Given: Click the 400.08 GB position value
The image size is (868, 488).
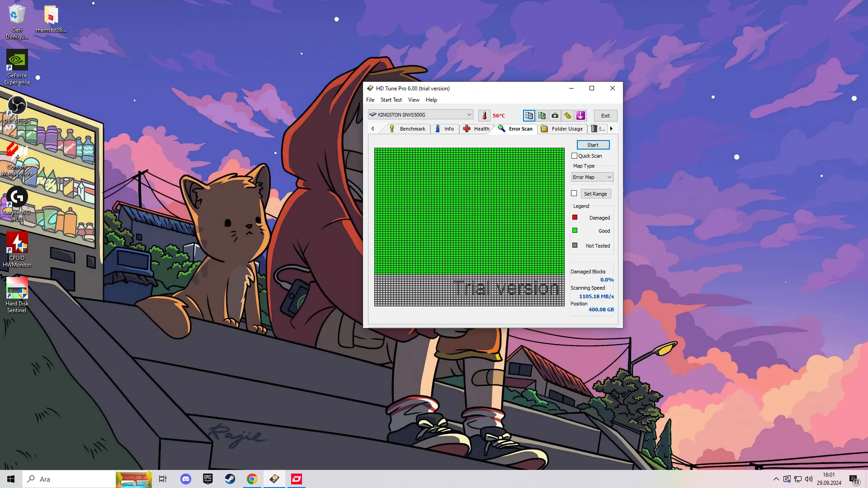Looking at the screenshot, I should (601, 310).
